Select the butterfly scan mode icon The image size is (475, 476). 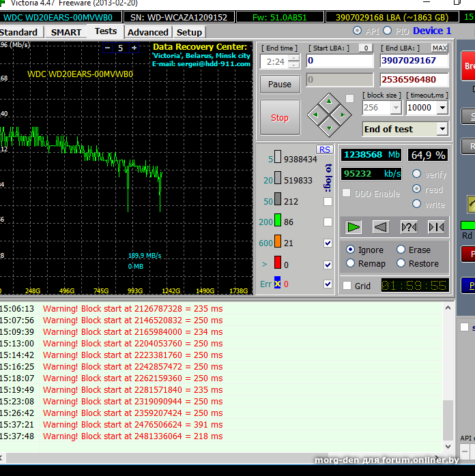(435, 226)
